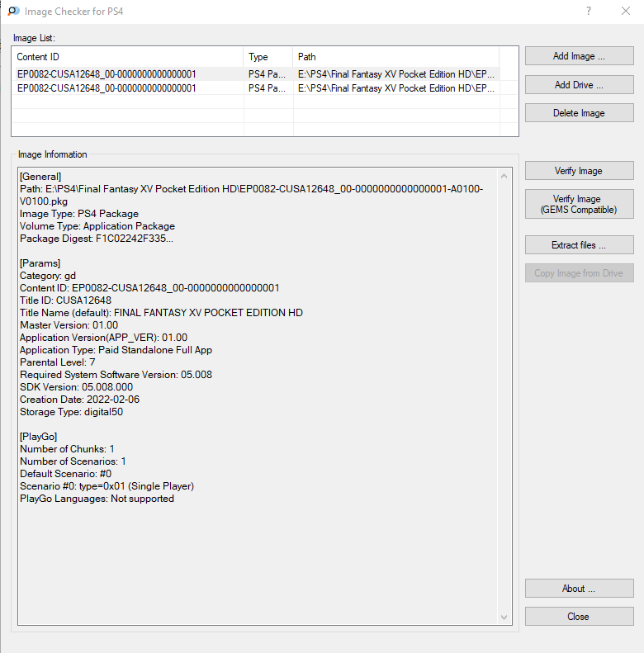This screenshot has width=644, height=653.
Task: Click the 'SDK Version: 05.008.000' line
Action: [x=77, y=387]
